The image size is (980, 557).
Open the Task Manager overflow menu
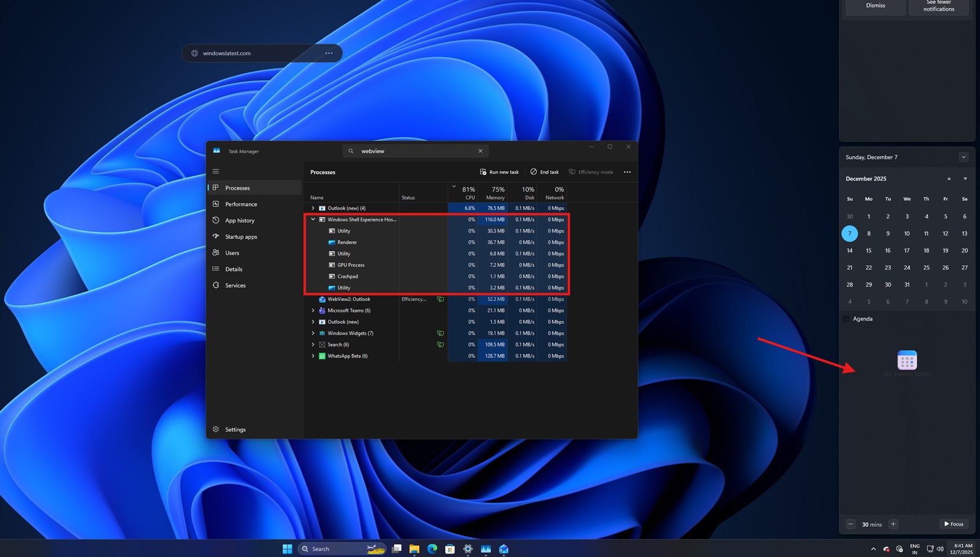pyautogui.click(x=627, y=172)
